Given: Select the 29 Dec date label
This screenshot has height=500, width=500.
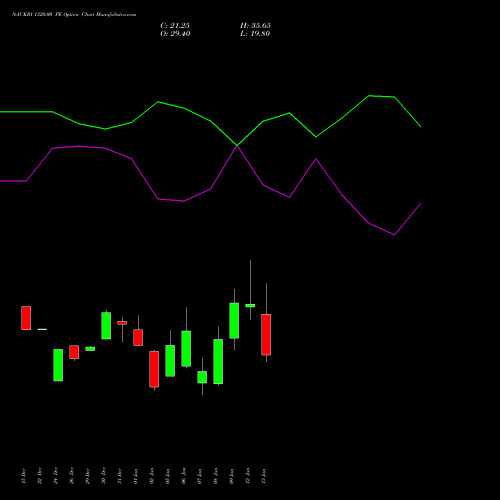Looking at the screenshot, I should 87,476.
